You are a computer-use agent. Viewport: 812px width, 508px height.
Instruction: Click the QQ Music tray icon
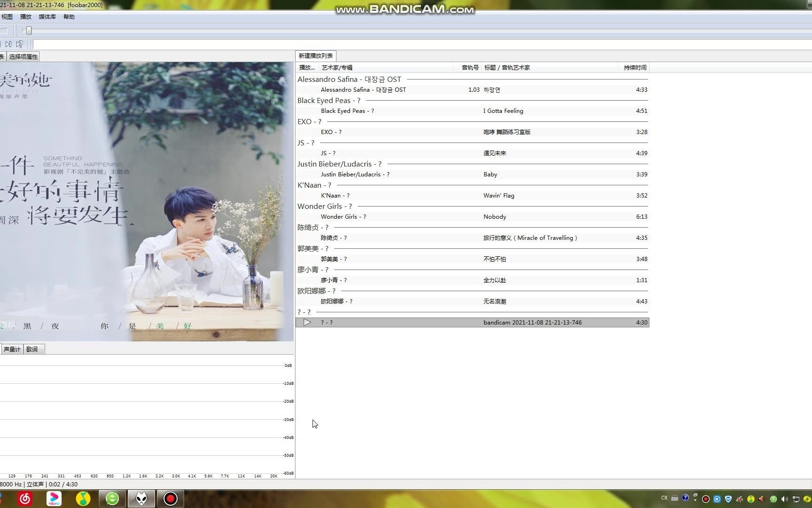point(751,499)
